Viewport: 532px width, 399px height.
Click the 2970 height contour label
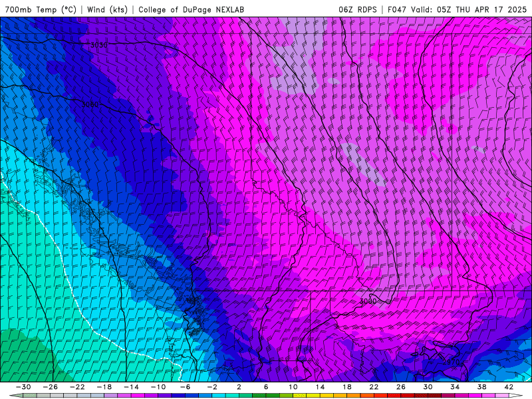click(452, 362)
